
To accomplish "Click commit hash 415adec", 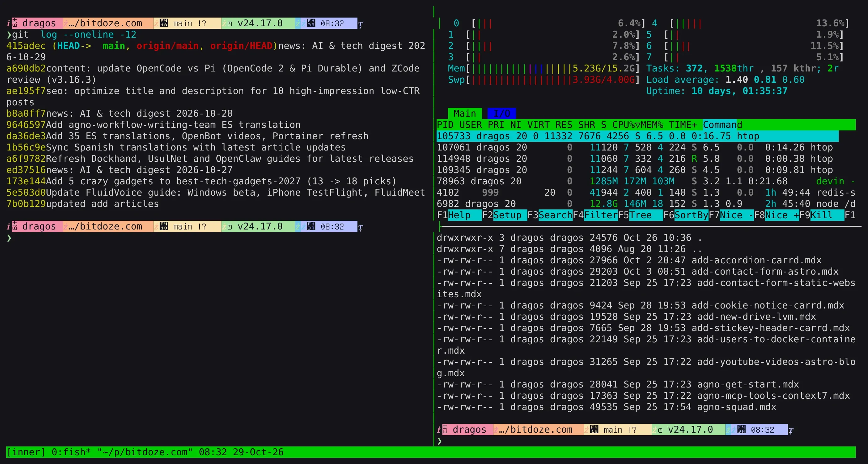I will coord(26,46).
